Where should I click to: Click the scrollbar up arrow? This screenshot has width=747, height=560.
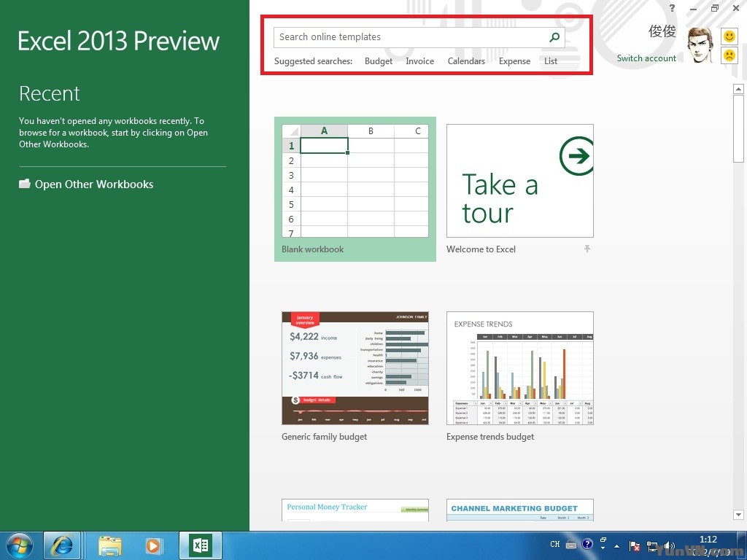coord(738,88)
